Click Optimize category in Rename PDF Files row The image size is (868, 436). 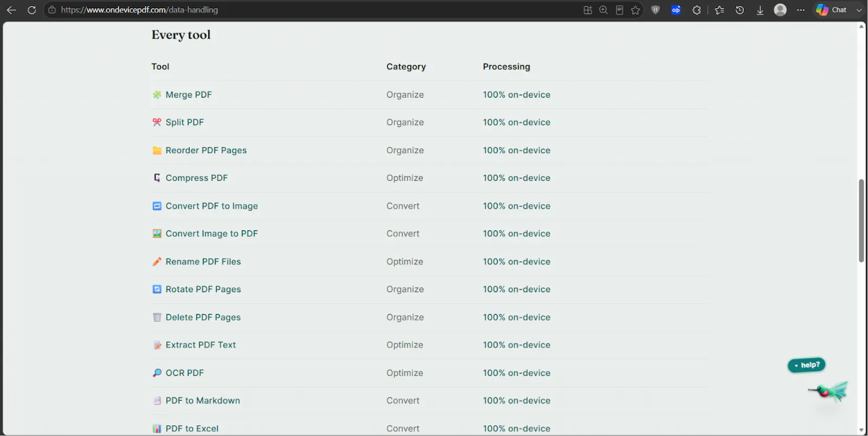405,262
